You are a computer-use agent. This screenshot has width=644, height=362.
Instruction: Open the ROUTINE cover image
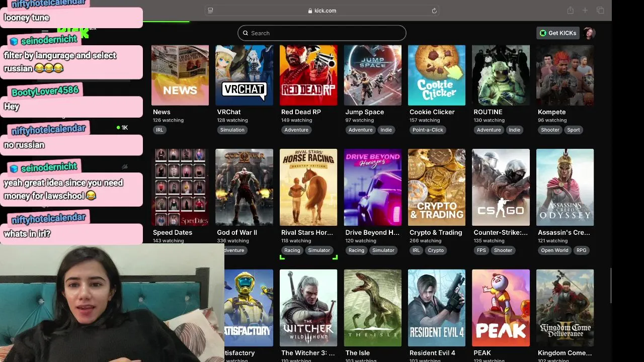pyautogui.click(x=501, y=75)
